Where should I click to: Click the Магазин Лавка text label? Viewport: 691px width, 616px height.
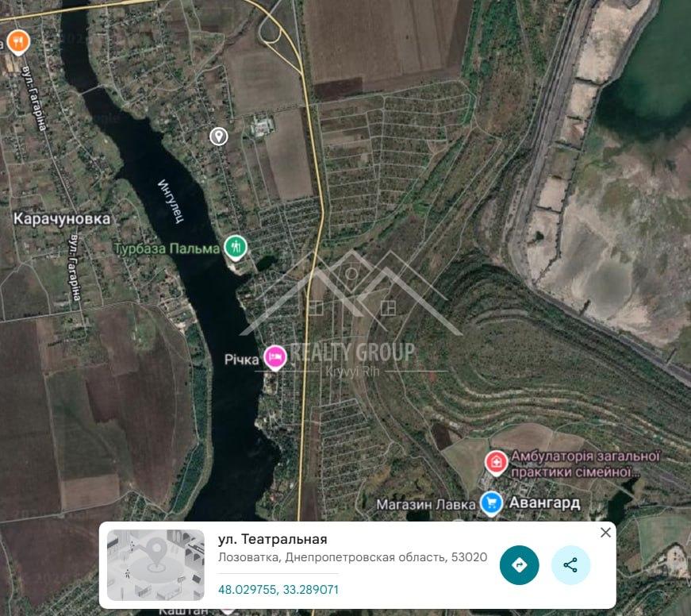point(426,504)
